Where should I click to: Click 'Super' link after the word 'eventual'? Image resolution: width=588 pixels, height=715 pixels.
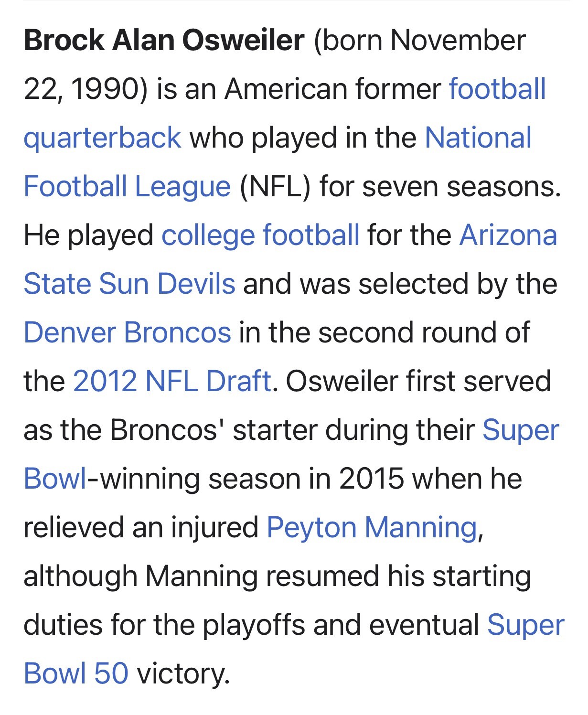click(525, 625)
